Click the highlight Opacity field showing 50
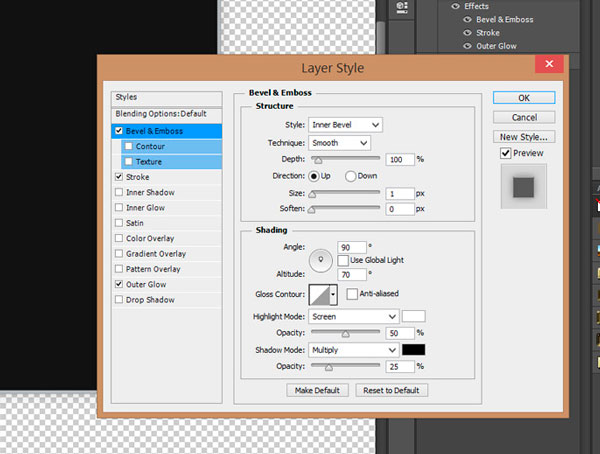 400,333
